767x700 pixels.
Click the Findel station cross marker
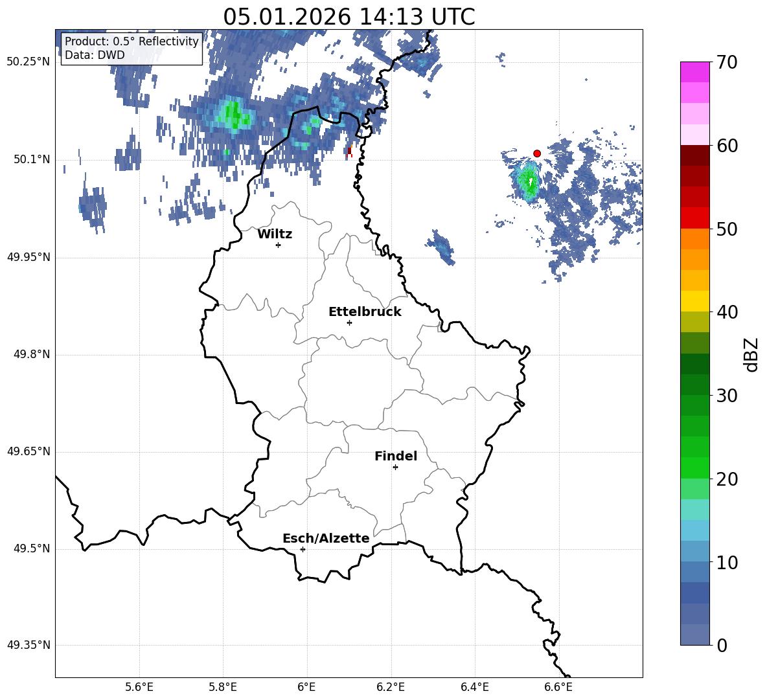tap(395, 468)
